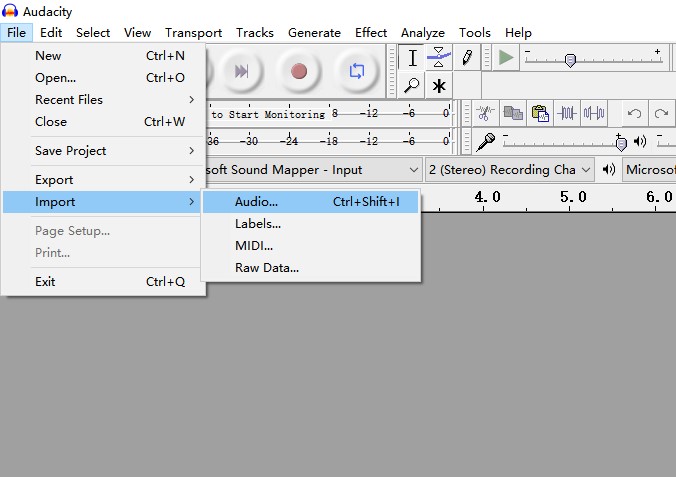Select the Selection tool
The width and height of the screenshot is (676, 477).
(413, 58)
